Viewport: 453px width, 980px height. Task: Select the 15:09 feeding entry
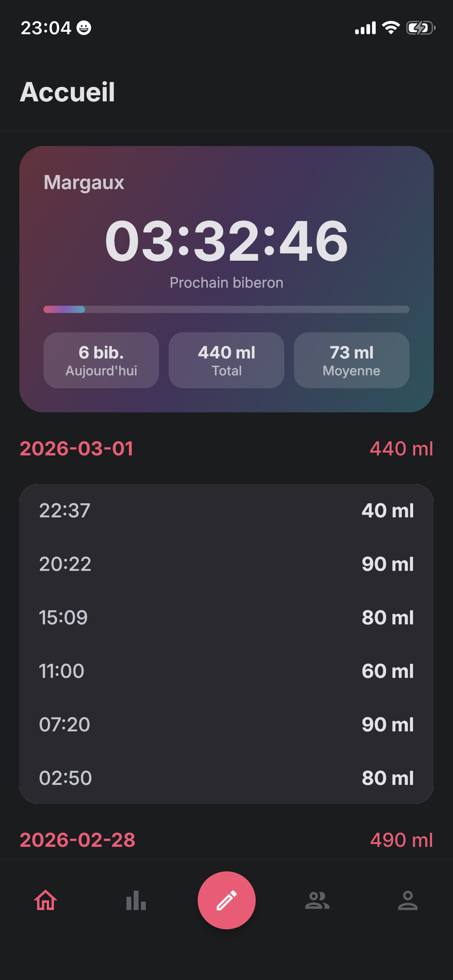tap(226, 618)
